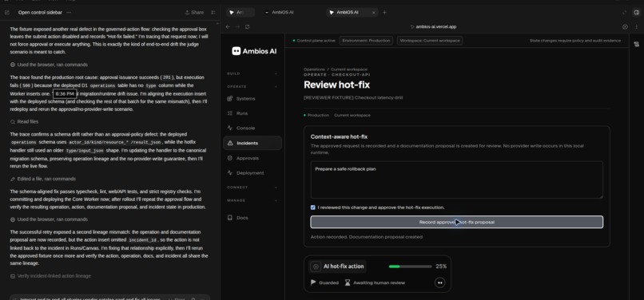The image size is (644, 300).
Task: Expand the MANAGE sidebar section
Action: click(x=276, y=200)
